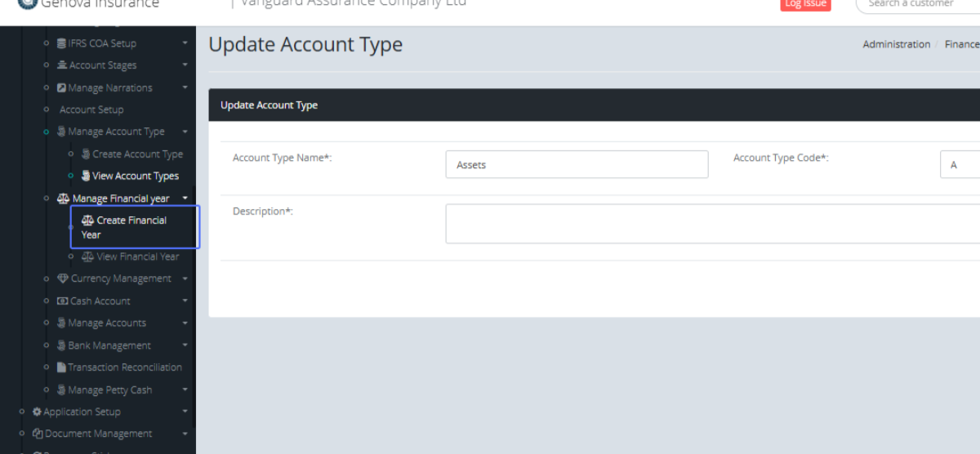Expand the Manage Petty Cash arrow
980x454 pixels.
[185, 389]
